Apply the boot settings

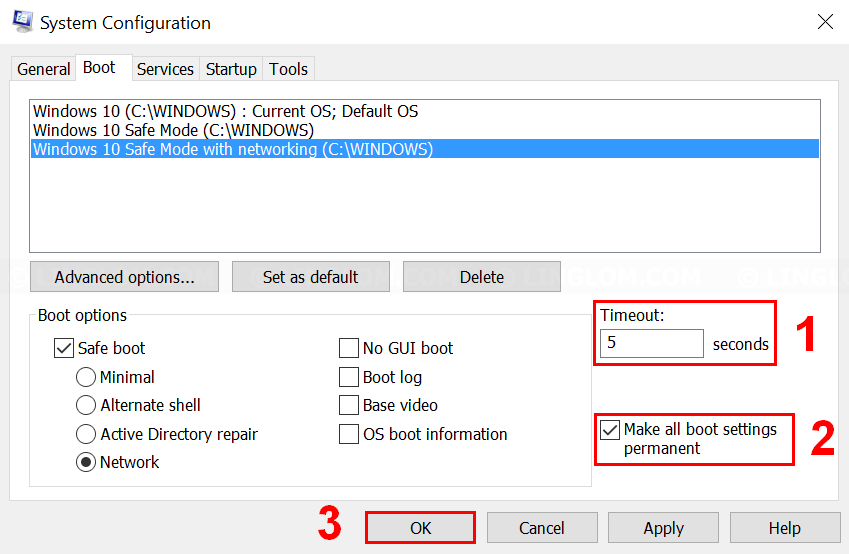click(663, 527)
